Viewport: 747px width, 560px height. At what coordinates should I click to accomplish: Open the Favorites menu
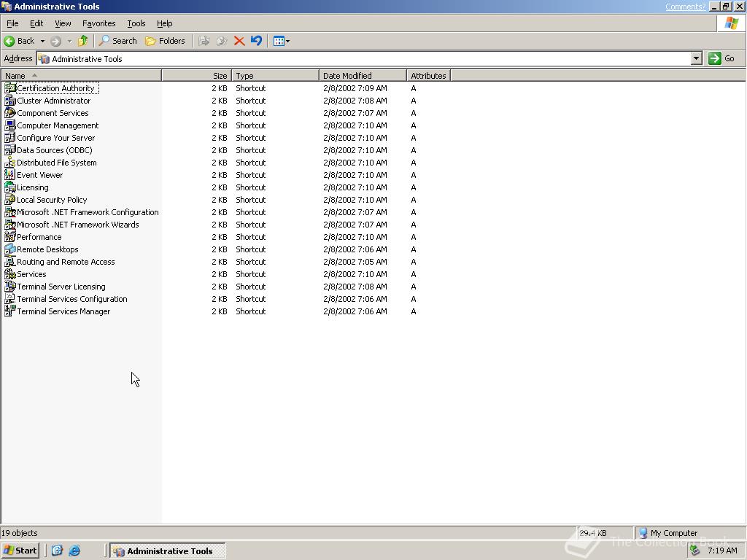click(98, 23)
